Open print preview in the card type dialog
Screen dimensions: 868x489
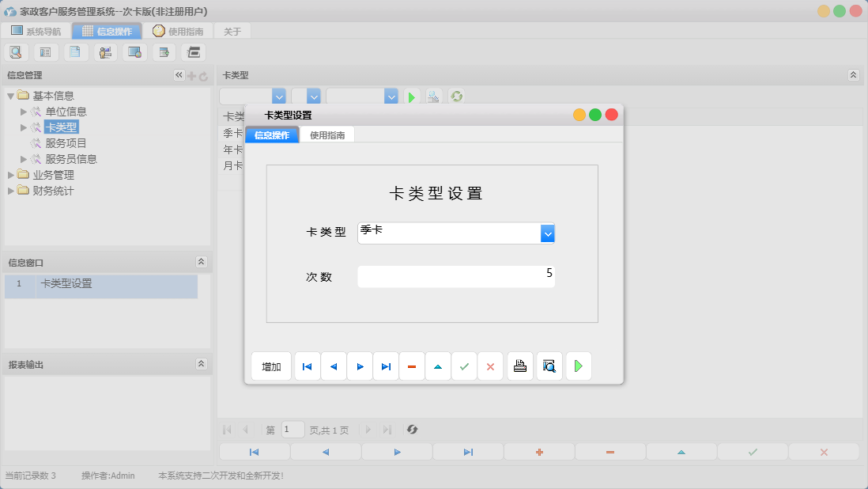(x=549, y=366)
